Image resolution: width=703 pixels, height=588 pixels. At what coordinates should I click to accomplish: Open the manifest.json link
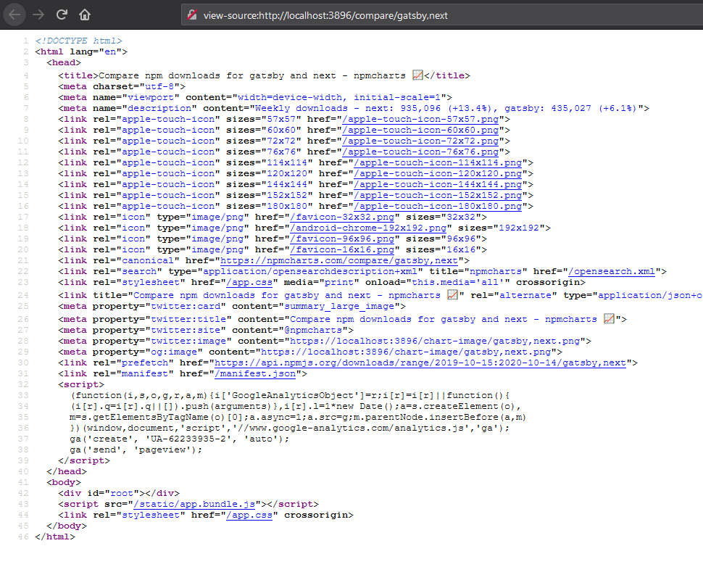pyautogui.click(x=255, y=373)
